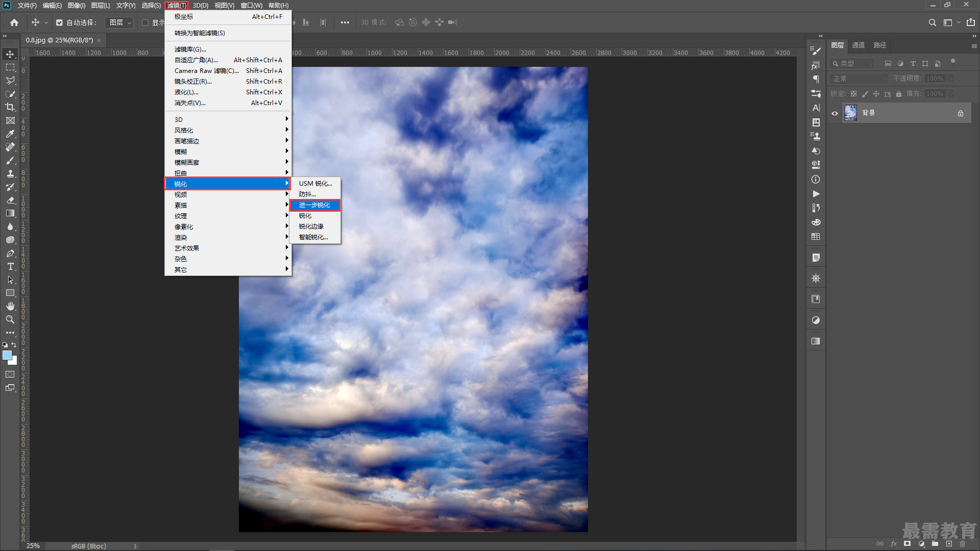Toggle the Auto-Select checkbox
This screenshot has width=980, height=551.
click(x=59, y=22)
